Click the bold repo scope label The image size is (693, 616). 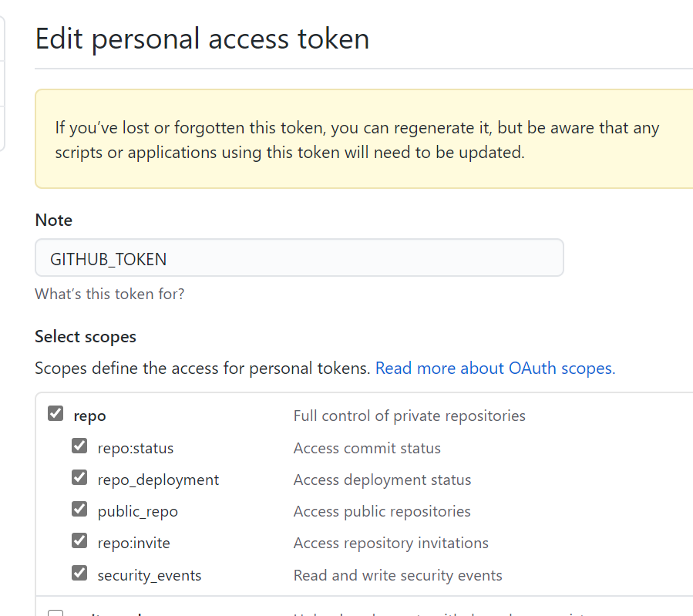pos(89,416)
